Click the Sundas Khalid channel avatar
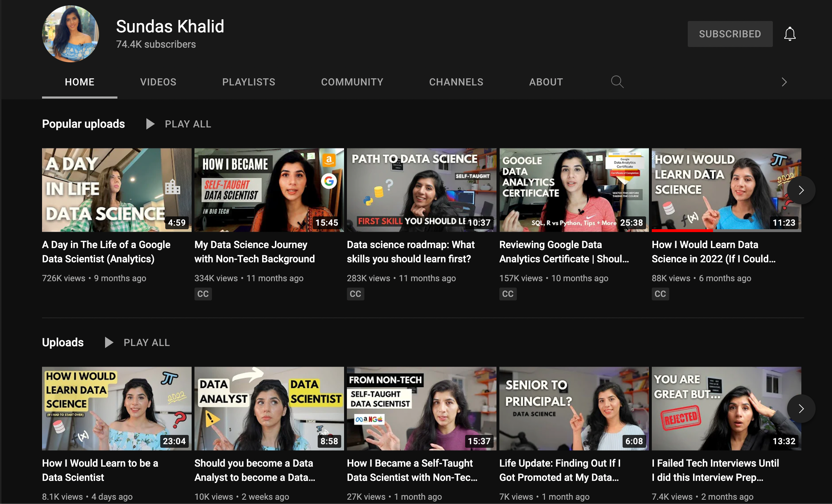 pos(71,34)
